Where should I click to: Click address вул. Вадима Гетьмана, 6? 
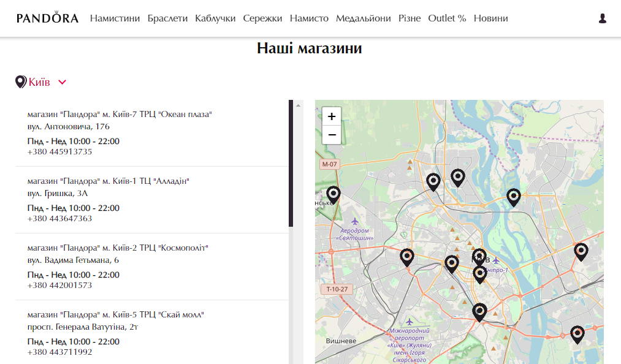point(73,260)
